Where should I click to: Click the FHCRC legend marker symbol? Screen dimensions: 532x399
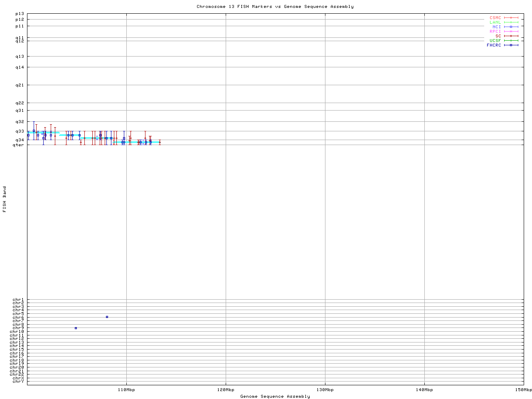coord(511,45)
